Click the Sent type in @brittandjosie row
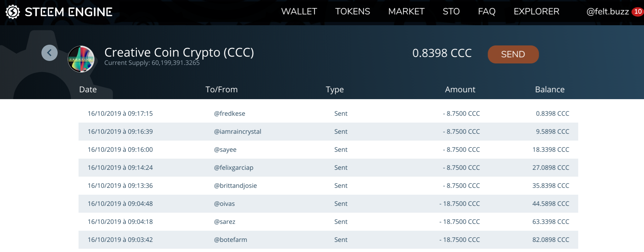 click(341, 186)
